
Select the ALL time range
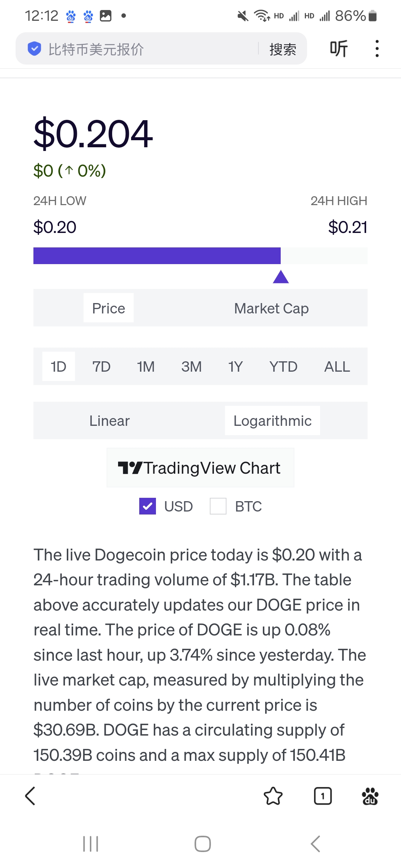coord(337,366)
